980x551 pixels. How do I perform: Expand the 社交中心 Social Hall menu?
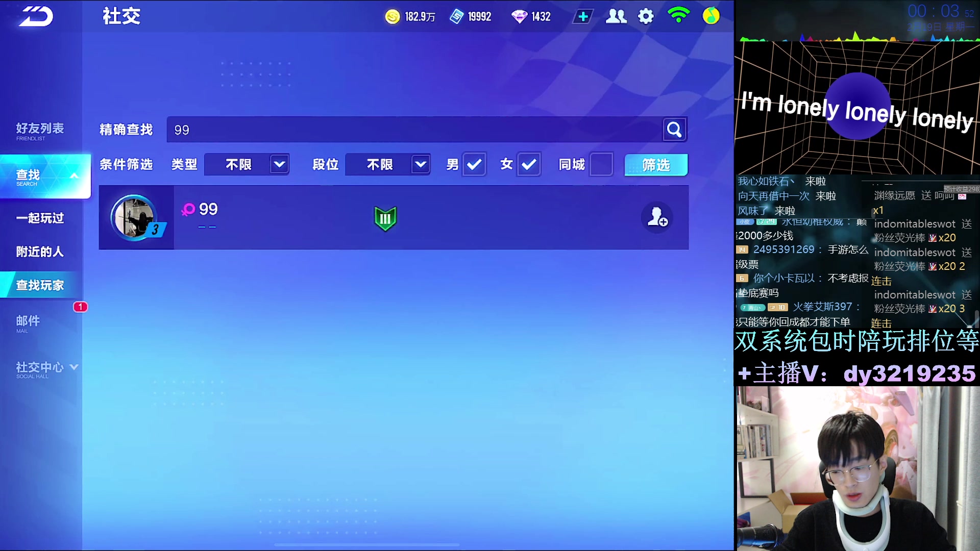[46, 368]
